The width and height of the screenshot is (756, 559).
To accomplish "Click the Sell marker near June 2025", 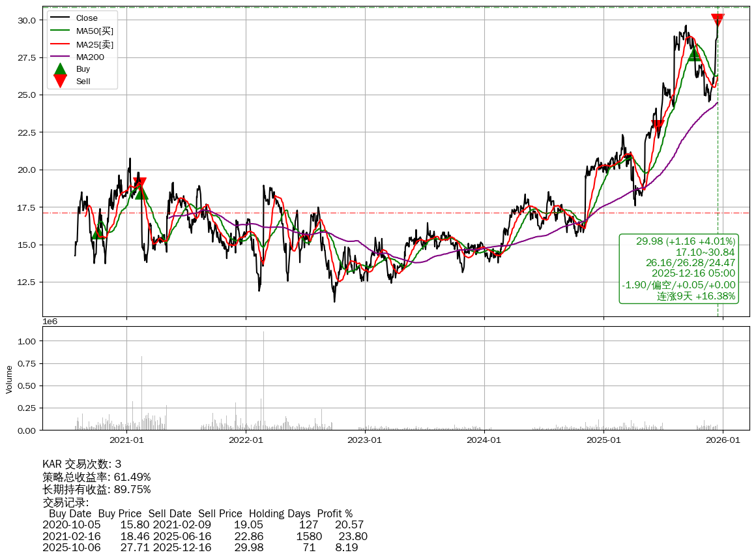I will click(658, 125).
